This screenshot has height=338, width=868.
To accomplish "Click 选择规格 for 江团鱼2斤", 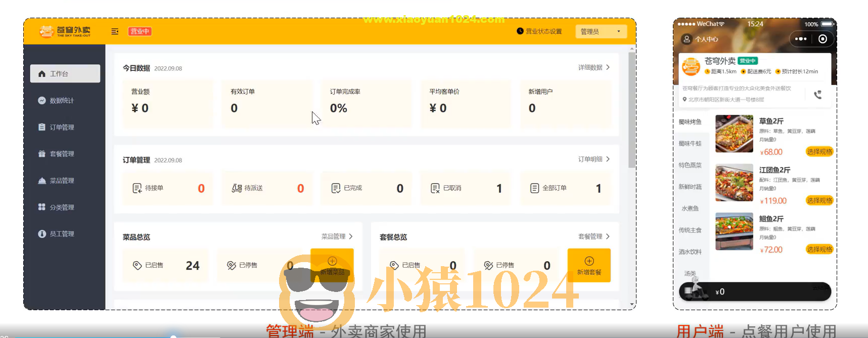I will 819,200.
